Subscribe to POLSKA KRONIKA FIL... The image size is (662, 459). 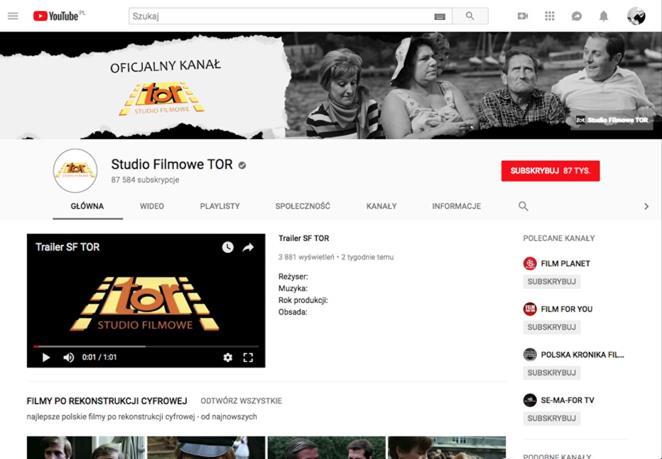click(x=551, y=373)
